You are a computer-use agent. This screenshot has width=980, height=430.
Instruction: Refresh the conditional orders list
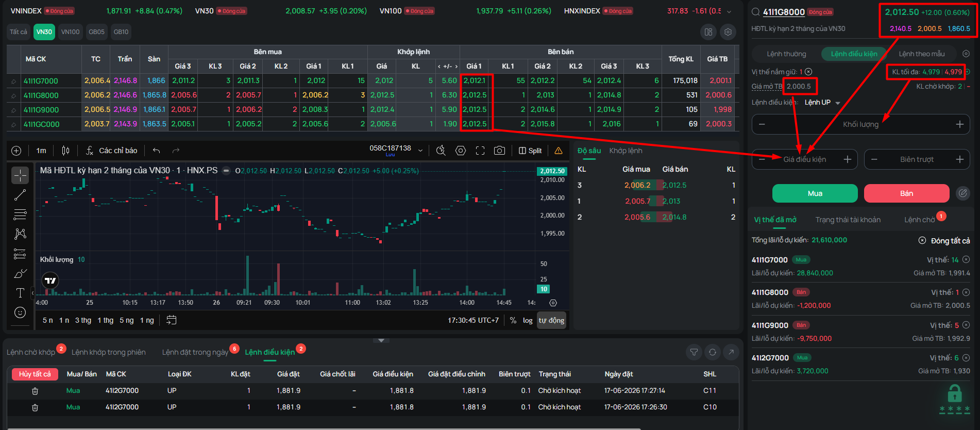pos(713,352)
